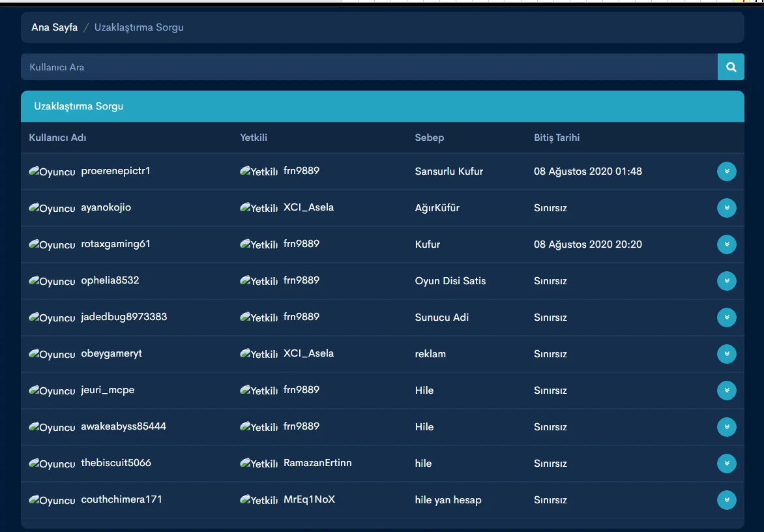
Task: Expand details for thebiscuit5066 row
Action: click(726, 464)
